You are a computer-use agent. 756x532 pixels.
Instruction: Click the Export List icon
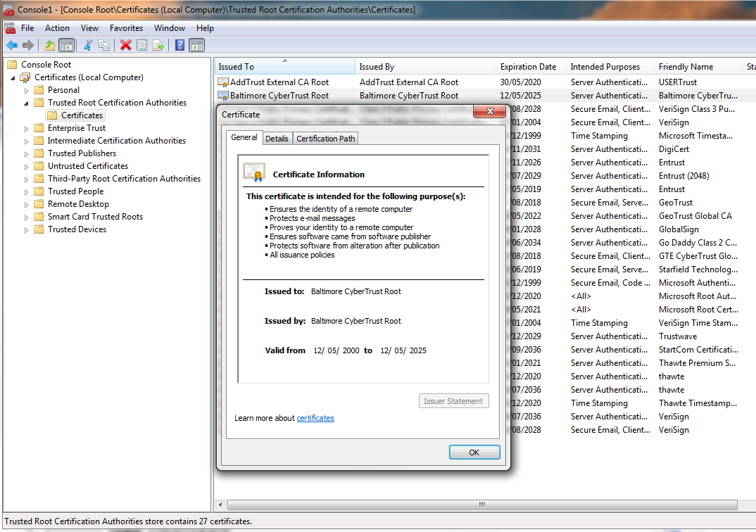coord(158,45)
